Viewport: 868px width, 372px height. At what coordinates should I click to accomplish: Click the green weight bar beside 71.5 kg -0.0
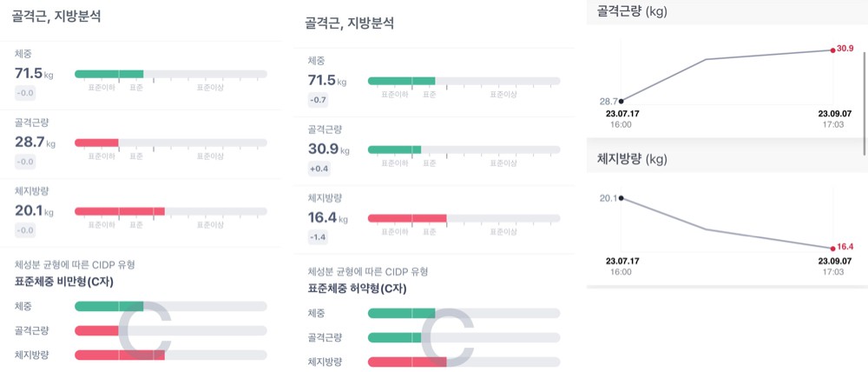pos(108,75)
